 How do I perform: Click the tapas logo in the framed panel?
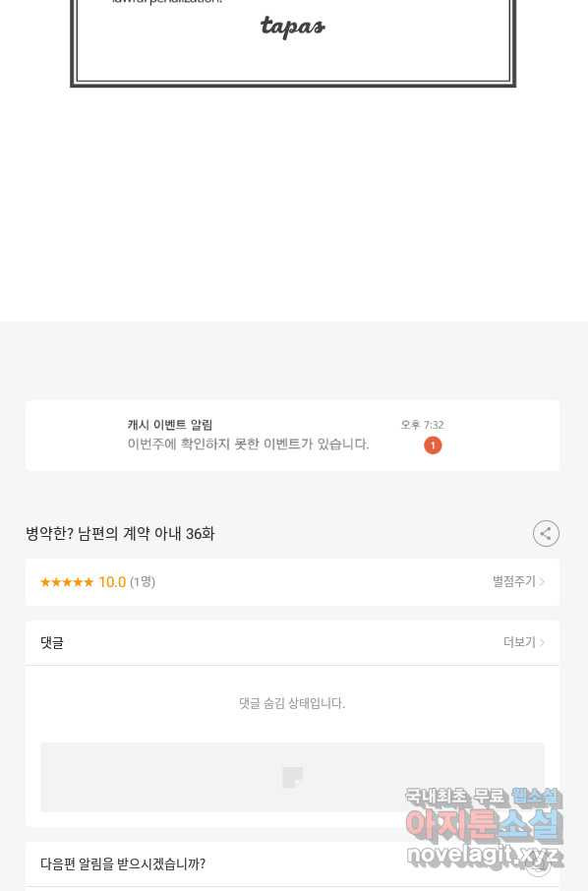[x=293, y=27]
